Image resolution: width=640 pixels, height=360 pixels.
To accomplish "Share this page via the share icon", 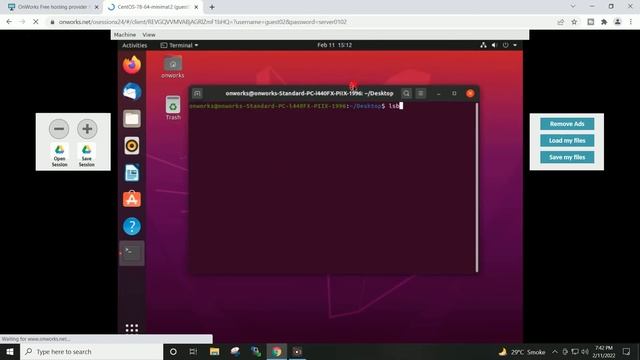I will point(560,22).
